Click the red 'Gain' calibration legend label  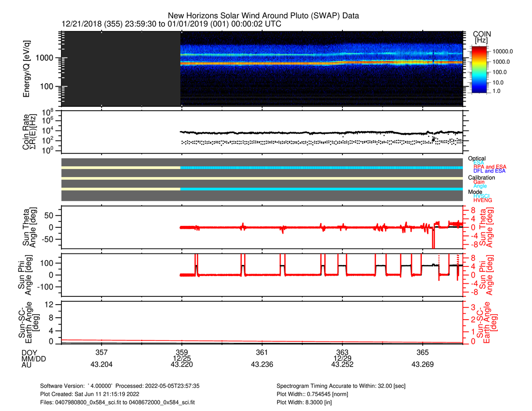[480, 182]
